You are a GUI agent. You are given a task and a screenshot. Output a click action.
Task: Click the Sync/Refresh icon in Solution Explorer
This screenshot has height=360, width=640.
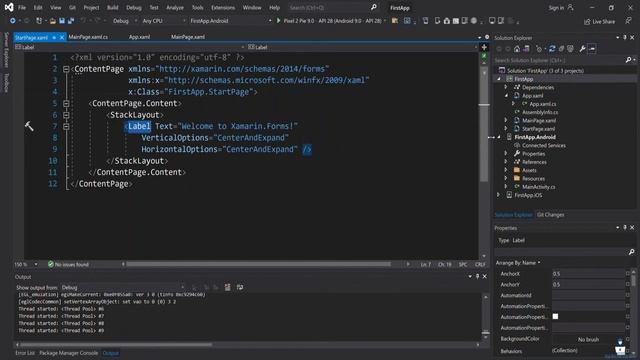(552, 49)
